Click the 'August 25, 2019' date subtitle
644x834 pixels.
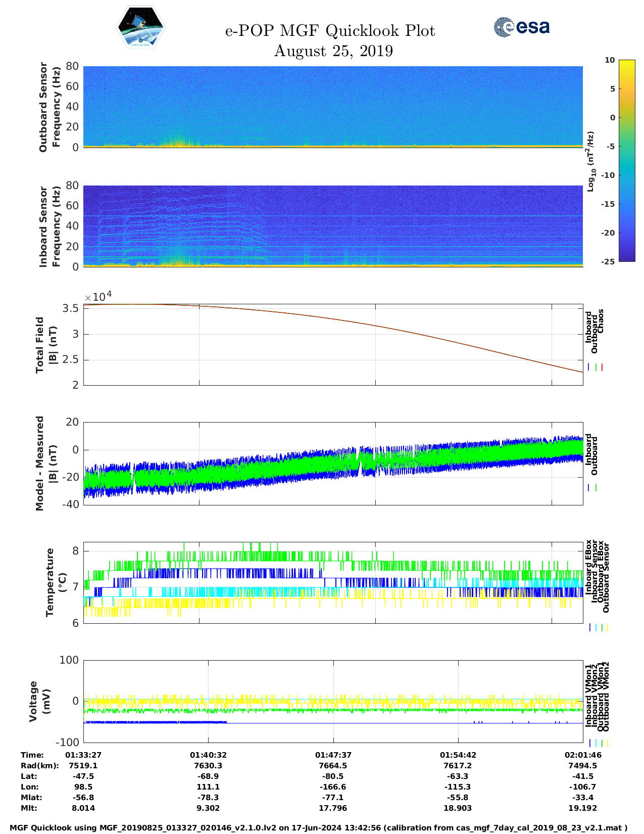coord(333,51)
